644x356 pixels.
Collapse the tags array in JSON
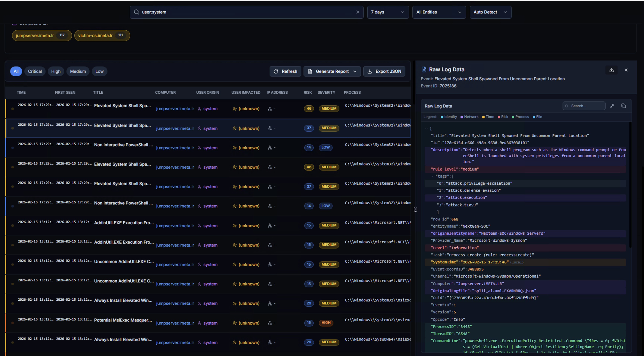click(432, 176)
